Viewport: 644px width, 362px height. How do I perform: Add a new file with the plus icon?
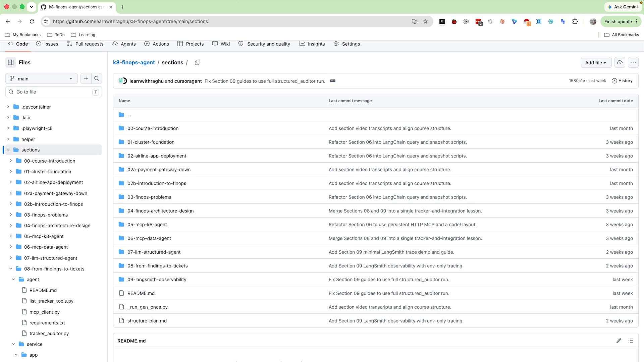(x=86, y=78)
